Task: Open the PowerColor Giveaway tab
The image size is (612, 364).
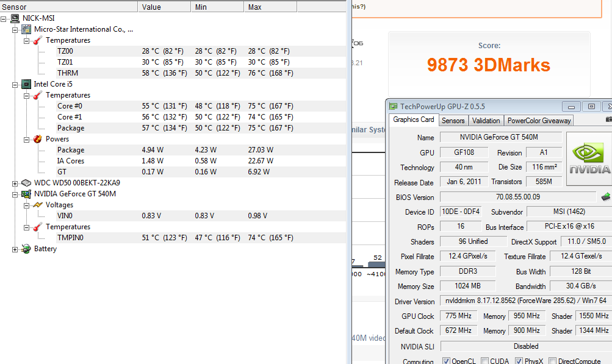Action: (x=539, y=121)
